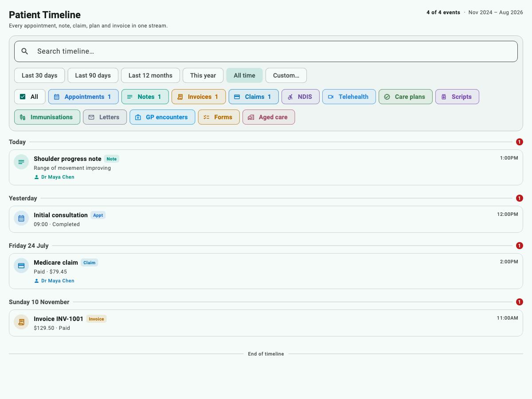
Task: Click the Letters envelope icon
Action: 91,117
